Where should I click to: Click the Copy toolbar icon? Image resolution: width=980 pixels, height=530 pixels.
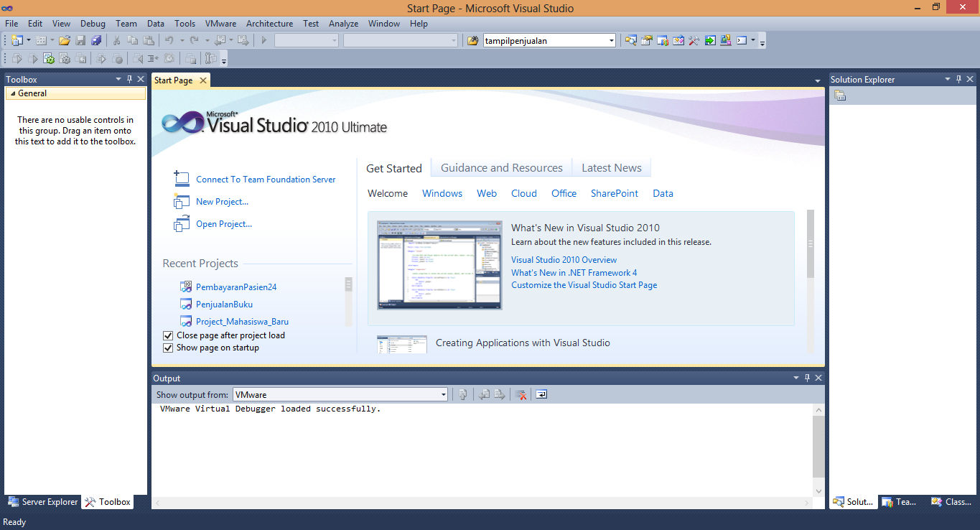coord(133,40)
